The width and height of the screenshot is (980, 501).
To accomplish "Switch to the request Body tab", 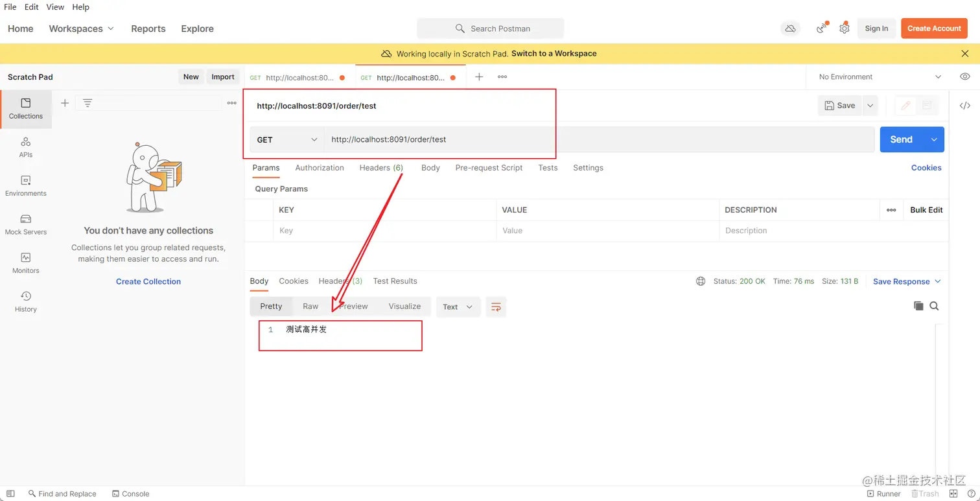I will [x=430, y=168].
